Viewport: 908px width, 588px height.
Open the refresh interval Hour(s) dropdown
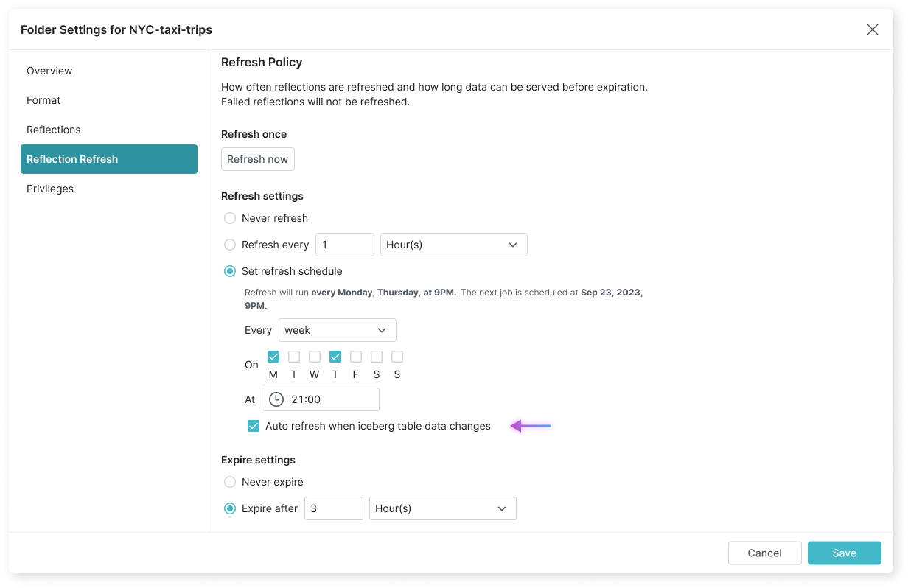click(454, 245)
